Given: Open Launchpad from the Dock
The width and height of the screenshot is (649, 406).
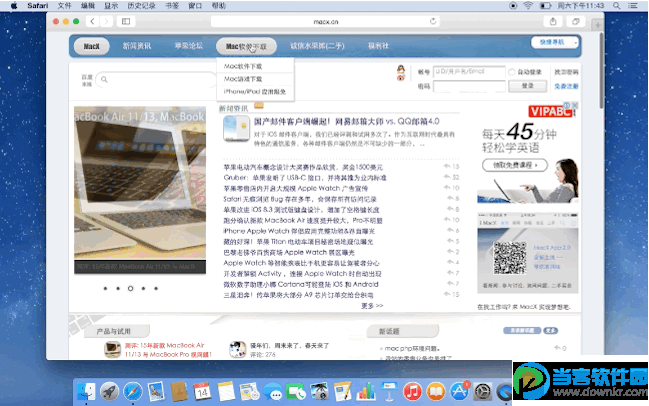Looking at the screenshot, I should coord(110,392).
